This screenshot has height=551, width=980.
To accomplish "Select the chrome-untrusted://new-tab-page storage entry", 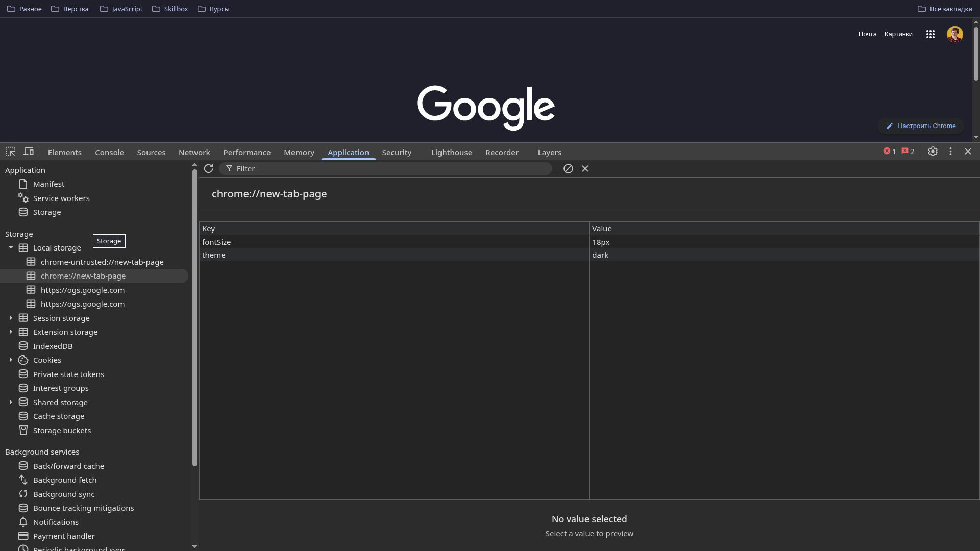I will coord(102,262).
